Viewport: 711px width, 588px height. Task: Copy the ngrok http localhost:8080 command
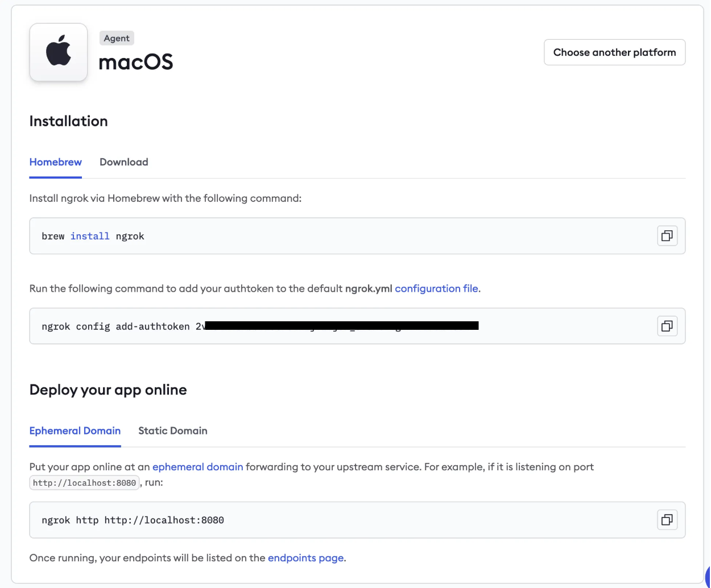pos(667,520)
